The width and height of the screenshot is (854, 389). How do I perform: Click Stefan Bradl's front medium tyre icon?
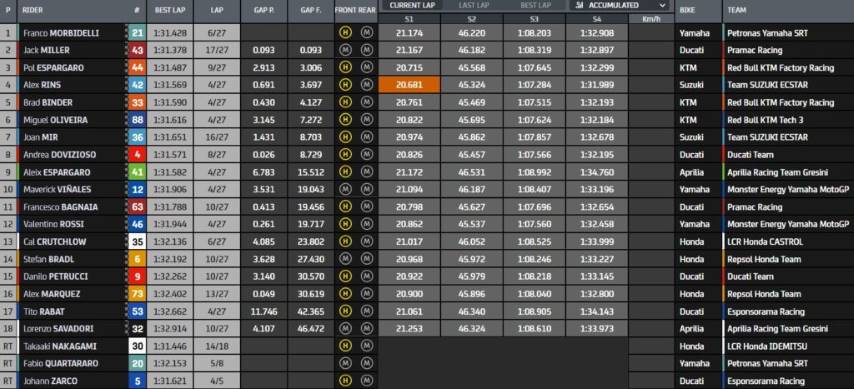coord(344,259)
